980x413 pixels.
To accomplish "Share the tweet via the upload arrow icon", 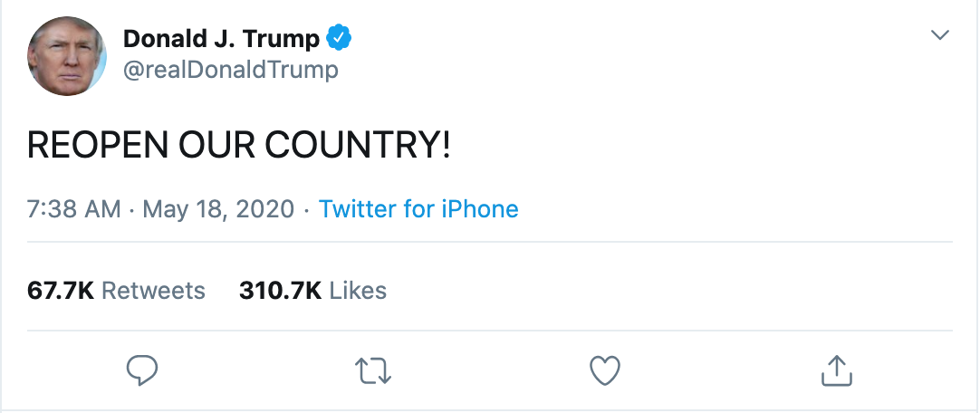I will point(837,370).
